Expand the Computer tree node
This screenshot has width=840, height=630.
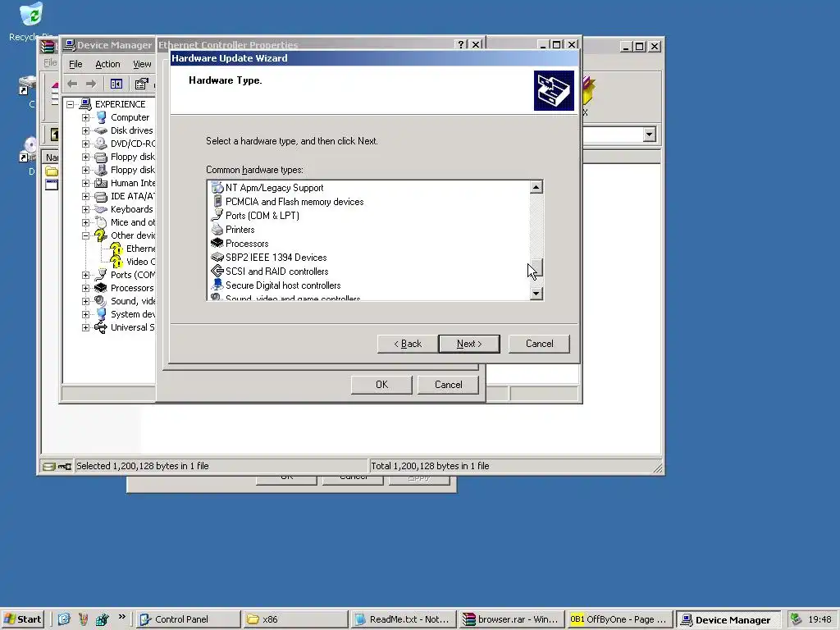[x=85, y=117]
